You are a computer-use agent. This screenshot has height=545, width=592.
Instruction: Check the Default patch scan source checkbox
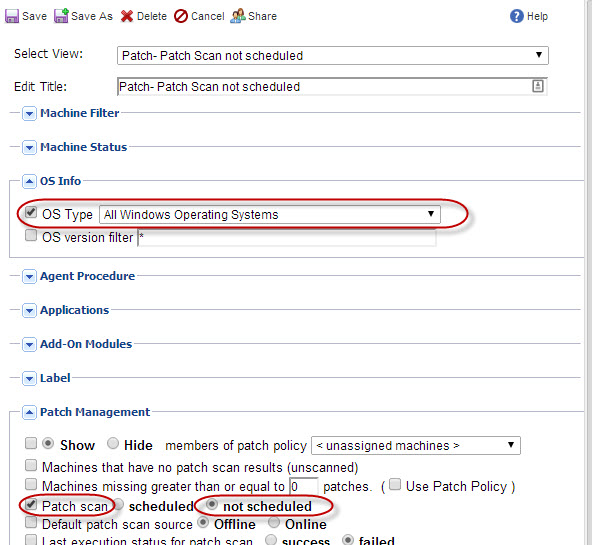[31, 522]
